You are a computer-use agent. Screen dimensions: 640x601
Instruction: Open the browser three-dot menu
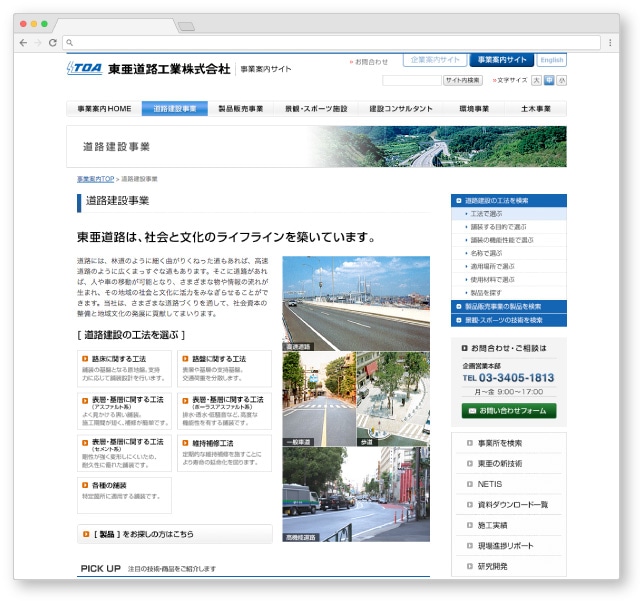click(610, 43)
